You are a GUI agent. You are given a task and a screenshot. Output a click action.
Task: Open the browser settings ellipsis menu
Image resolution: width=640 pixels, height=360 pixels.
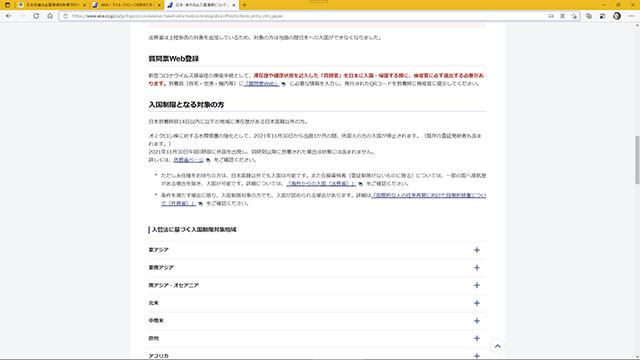[x=631, y=16]
